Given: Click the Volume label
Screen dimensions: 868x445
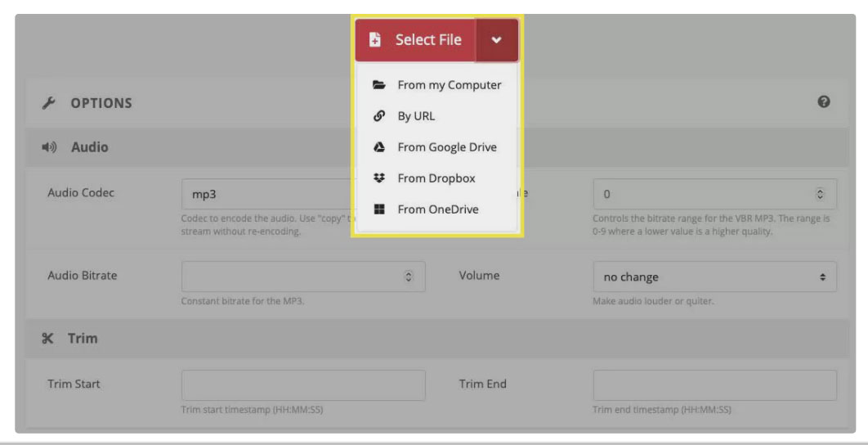Looking at the screenshot, I should pyautogui.click(x=479, y=276).
